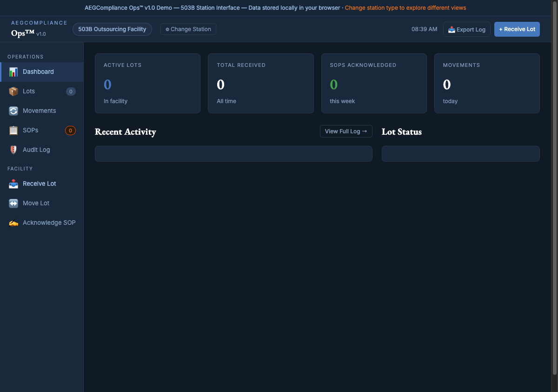The image size is (558, 392).
Task: Open View Full Log
Action: click(x=346, y=131)
